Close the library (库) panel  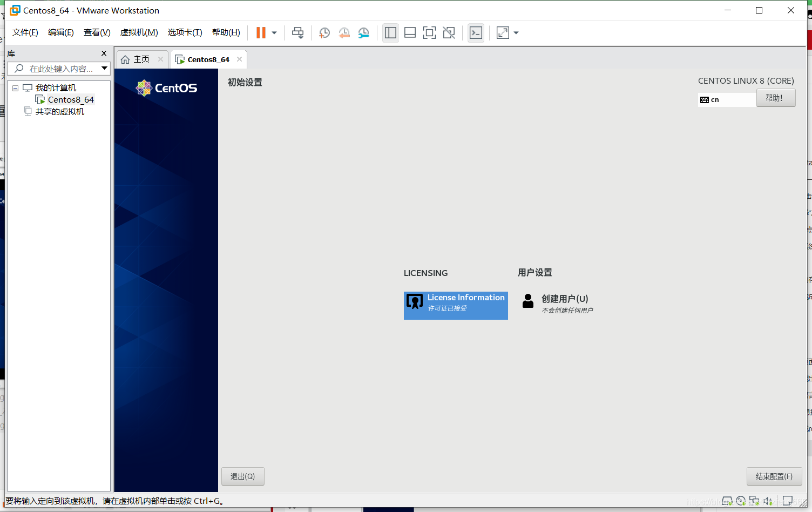pyautogui.click(x=104, y=53)
